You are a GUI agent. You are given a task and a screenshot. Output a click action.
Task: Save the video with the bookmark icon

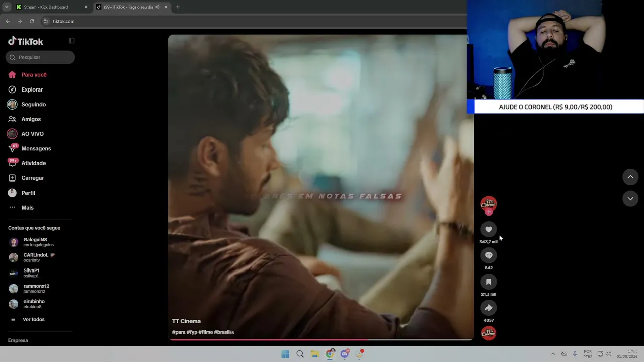tap(489, 282)
